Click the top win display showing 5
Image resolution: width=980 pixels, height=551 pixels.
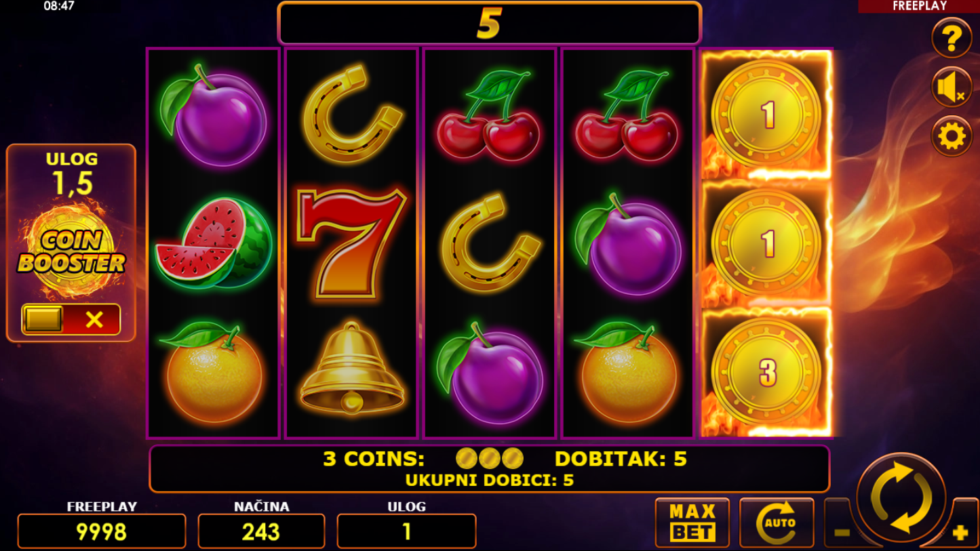click(x=490, y=24)
